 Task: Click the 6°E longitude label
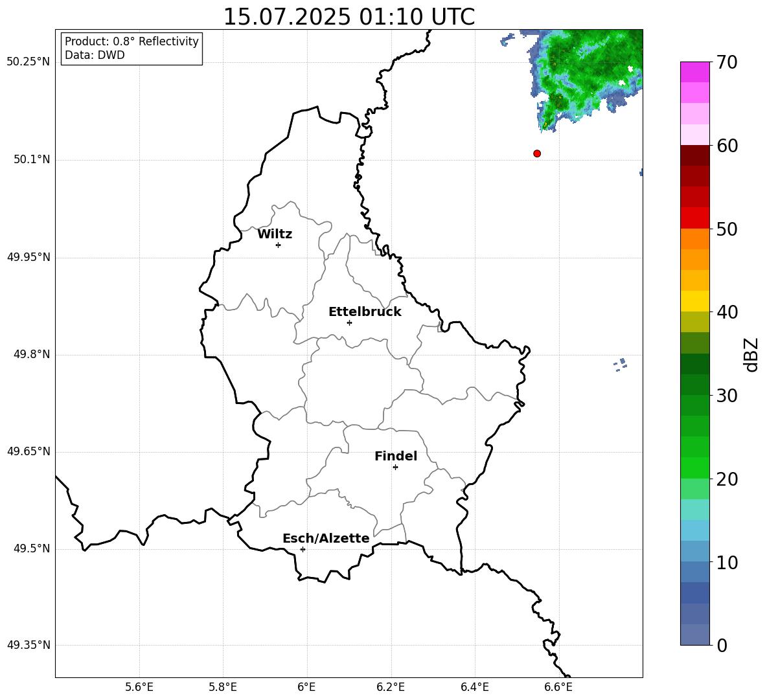306,687
